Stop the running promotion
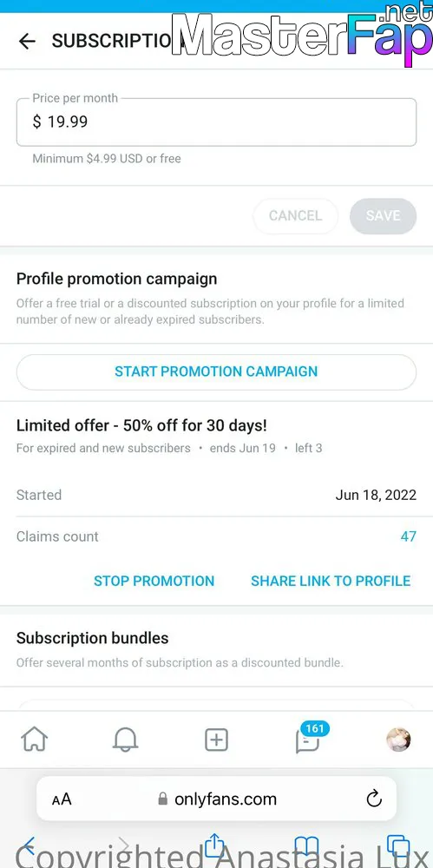 pyautogui.click(x=154, y=581)
